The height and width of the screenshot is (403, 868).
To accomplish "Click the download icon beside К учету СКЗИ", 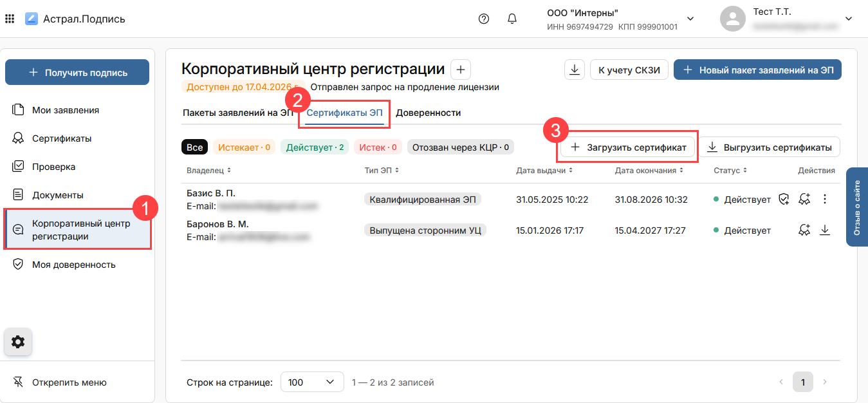I will pos(574,70).
